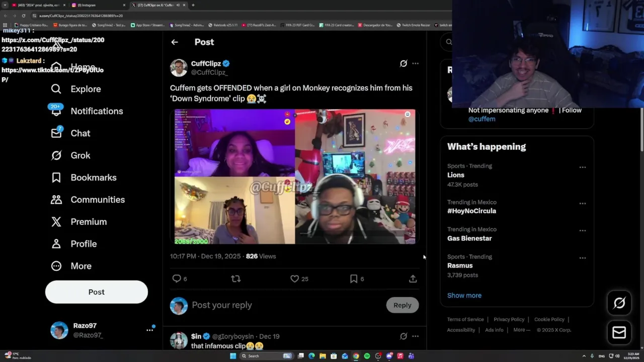
Task: Open options for Gas Bienestar trend
Action: [582, 231]
